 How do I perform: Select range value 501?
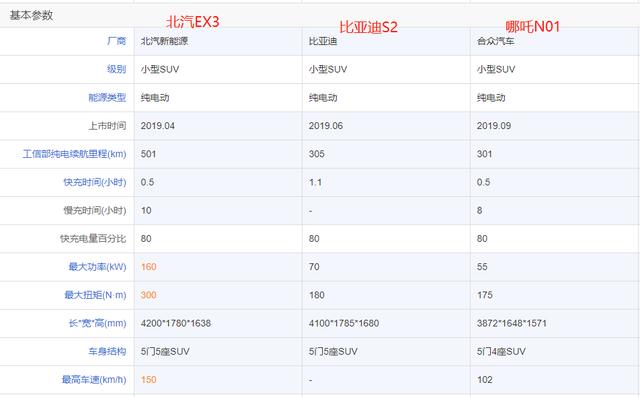[x=148, y=154]
